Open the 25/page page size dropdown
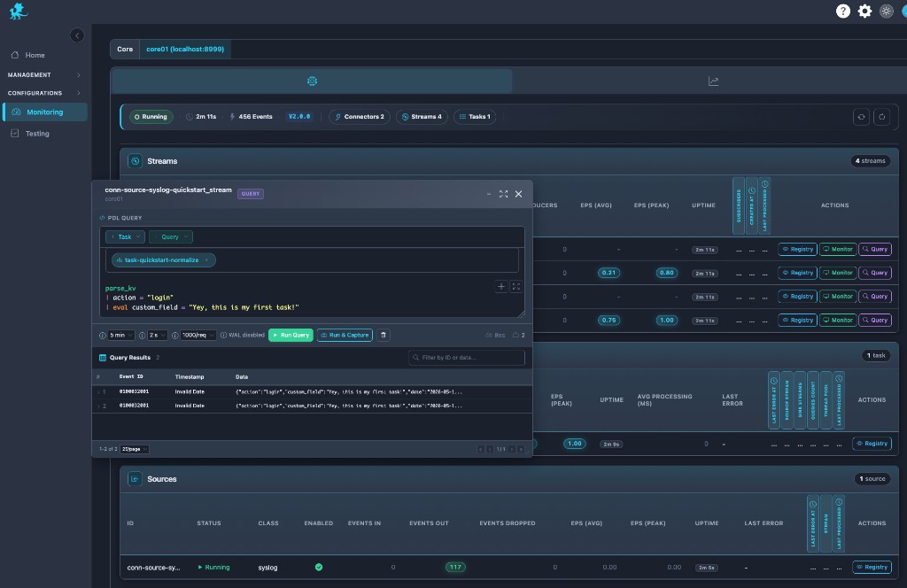907x588 pixels. point(135,449)
